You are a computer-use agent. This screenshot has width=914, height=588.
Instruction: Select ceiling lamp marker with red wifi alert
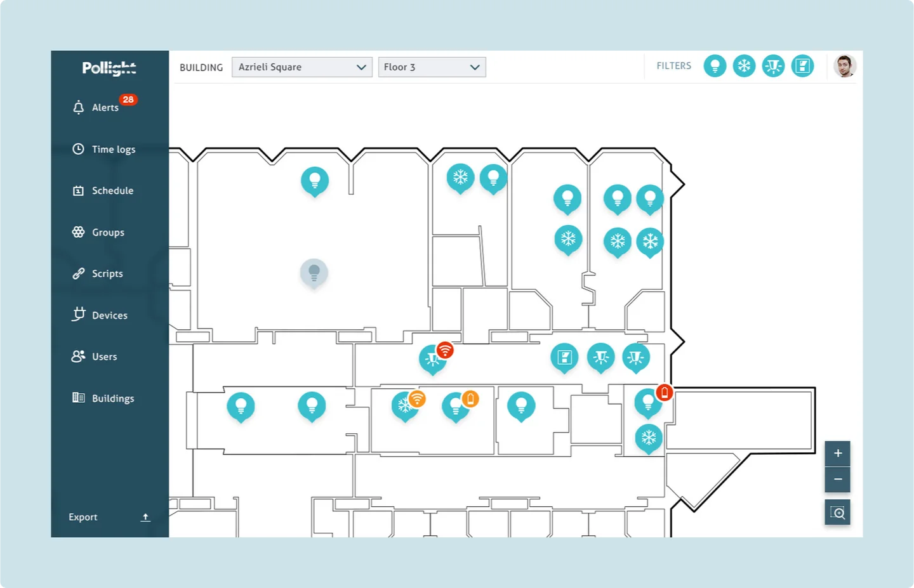[x=434, y=359]
